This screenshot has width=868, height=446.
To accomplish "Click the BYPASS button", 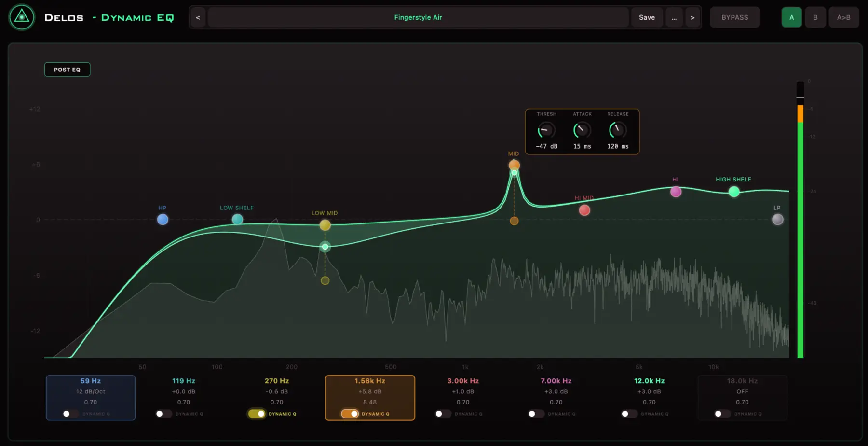I will 735,17.
